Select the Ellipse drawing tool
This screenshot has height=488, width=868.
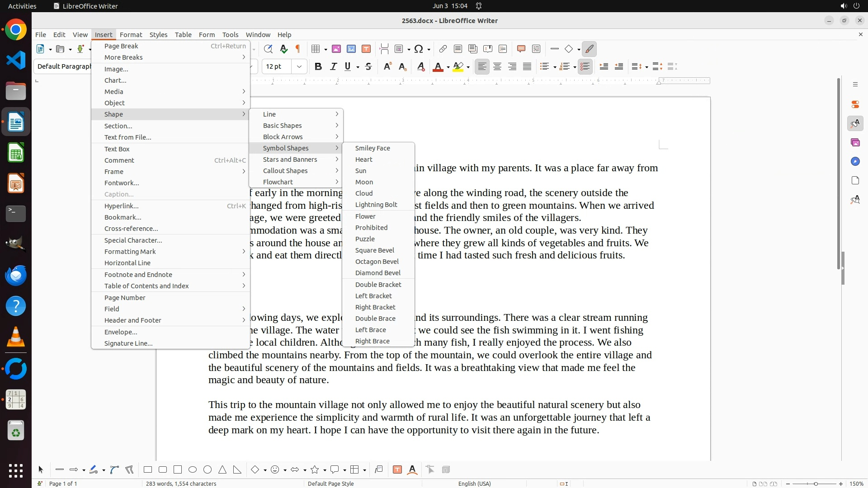click(x=193, y=470)
